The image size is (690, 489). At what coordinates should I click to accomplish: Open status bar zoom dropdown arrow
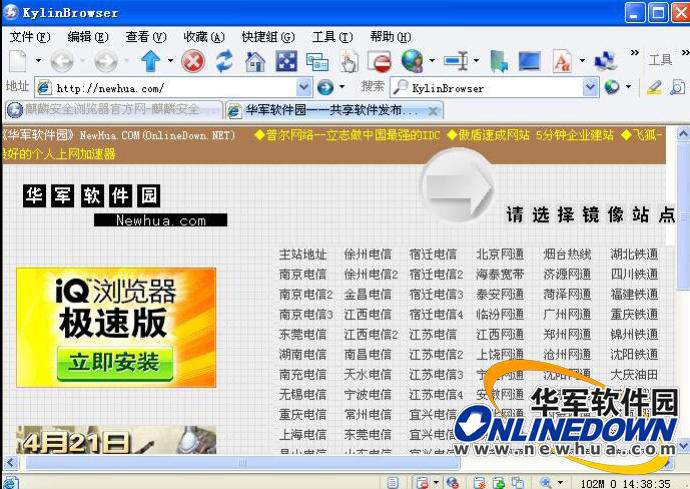pyautogui.click(x=561, y=482)
